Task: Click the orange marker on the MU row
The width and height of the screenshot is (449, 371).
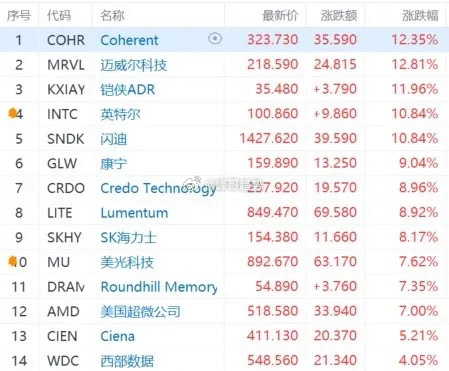Action: coord(12,261)
